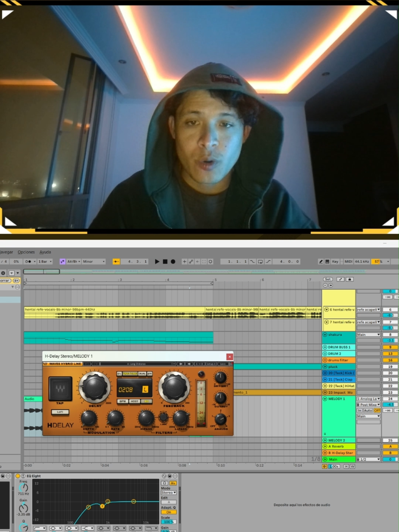Image resolution: width=399 pixels, height=532 pixels.
Task: Start playback with the Play button
Action: tap(157, 261)
